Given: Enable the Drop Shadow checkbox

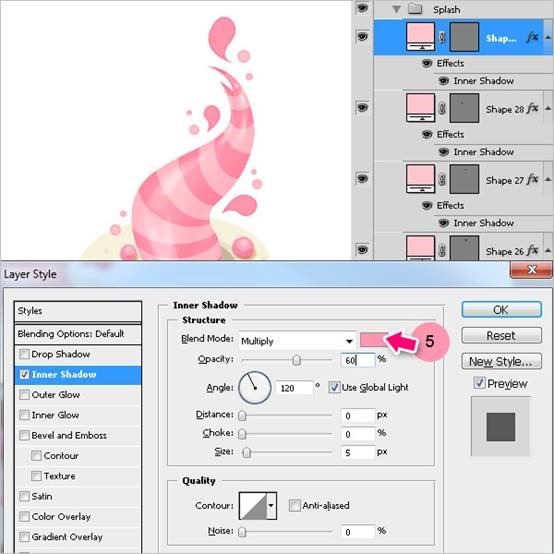Looking at the screenshot, I should [x=24, y=354].
